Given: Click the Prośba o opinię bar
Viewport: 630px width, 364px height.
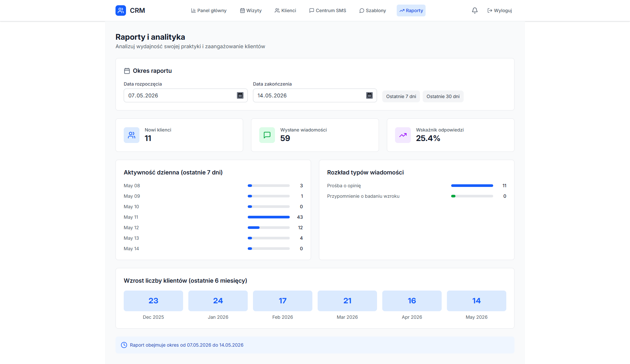Looking at the screenshot, I should click(x=472, y=186).
